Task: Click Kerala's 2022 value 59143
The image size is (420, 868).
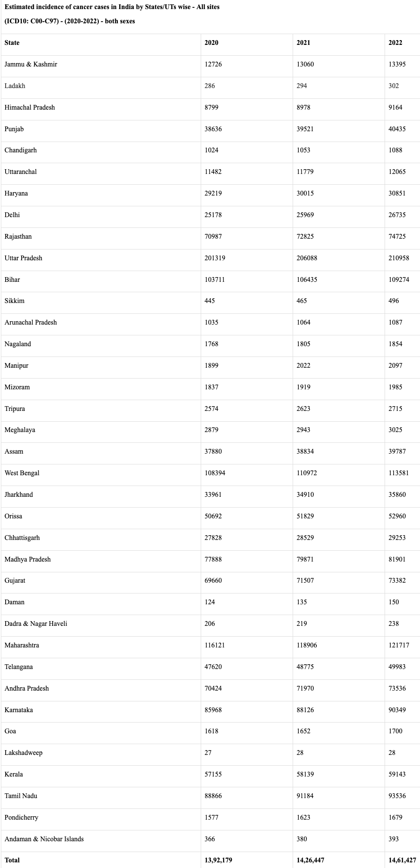Action: point(397,774)
